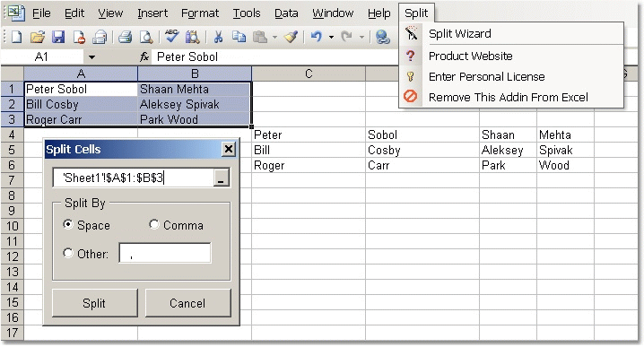Click the Split button in dialog
Viewport: 644px width, 347px height.
click(94, 303)
